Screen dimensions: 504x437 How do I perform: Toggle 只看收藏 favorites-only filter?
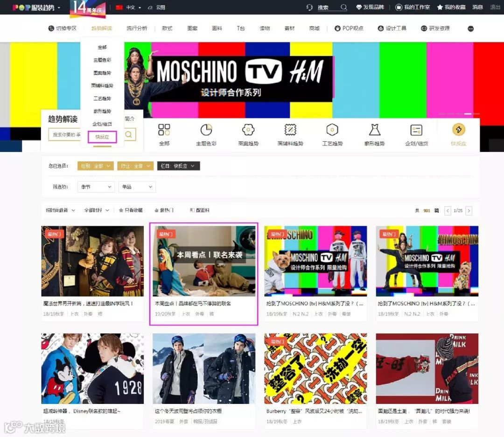click(x=131, y=210)
